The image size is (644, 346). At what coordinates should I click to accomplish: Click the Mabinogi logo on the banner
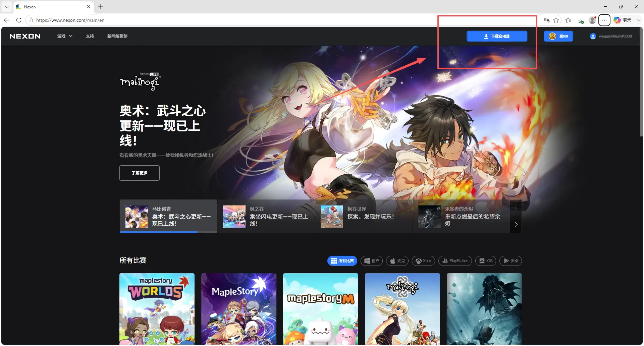[140, 81]
